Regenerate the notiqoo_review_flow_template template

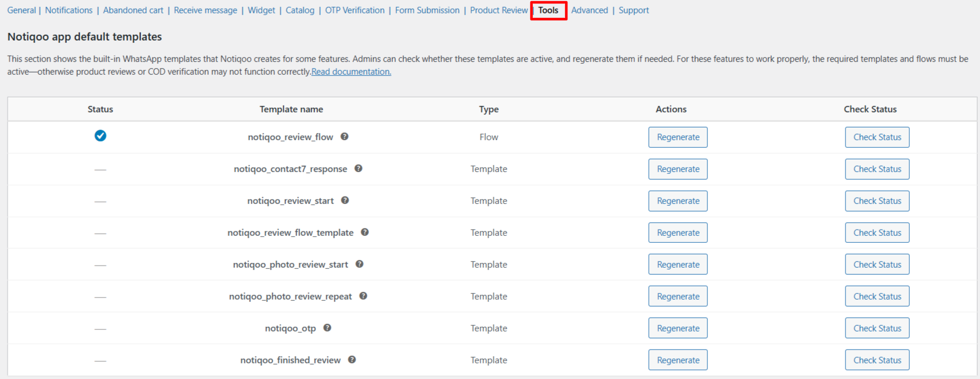pyautogui.click(x=678, y=233)
